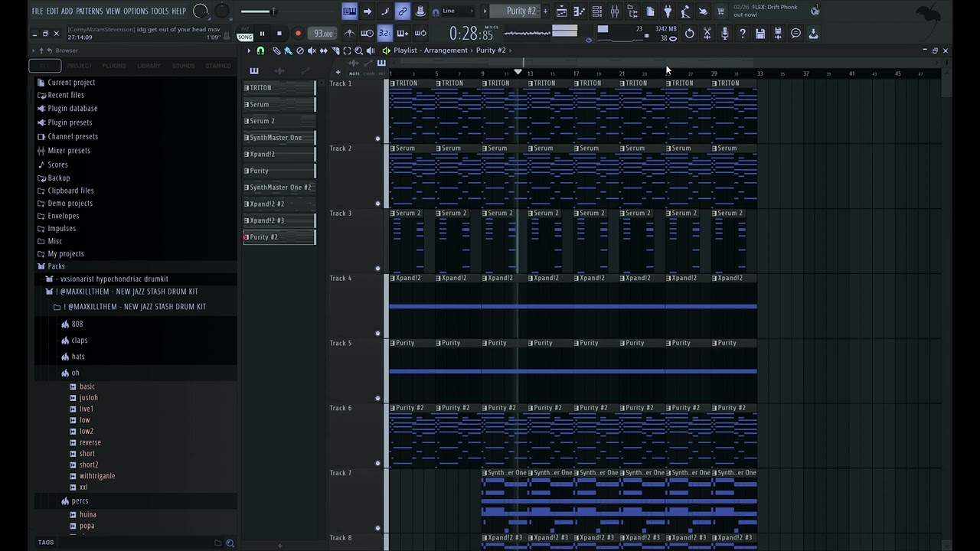This screenshot has width=980, height=551.
Task: Toggle the metronome button
Action: (x=350, y=34)
